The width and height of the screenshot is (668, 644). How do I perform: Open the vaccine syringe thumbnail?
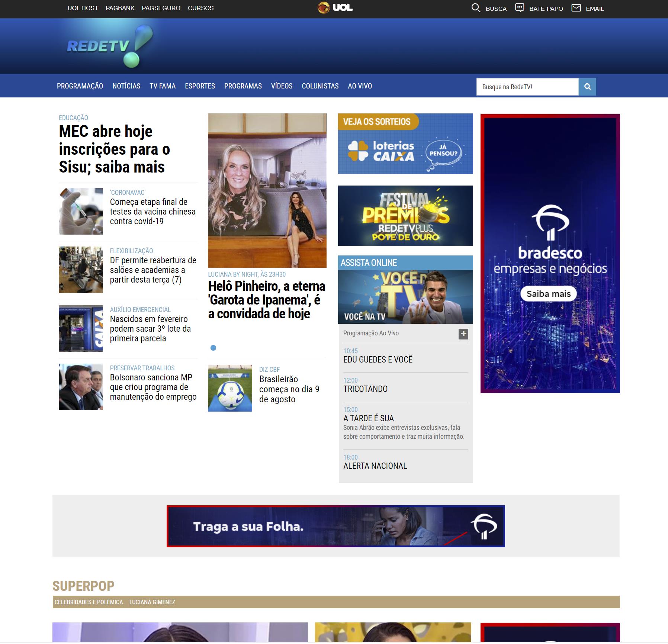(81, 211)
